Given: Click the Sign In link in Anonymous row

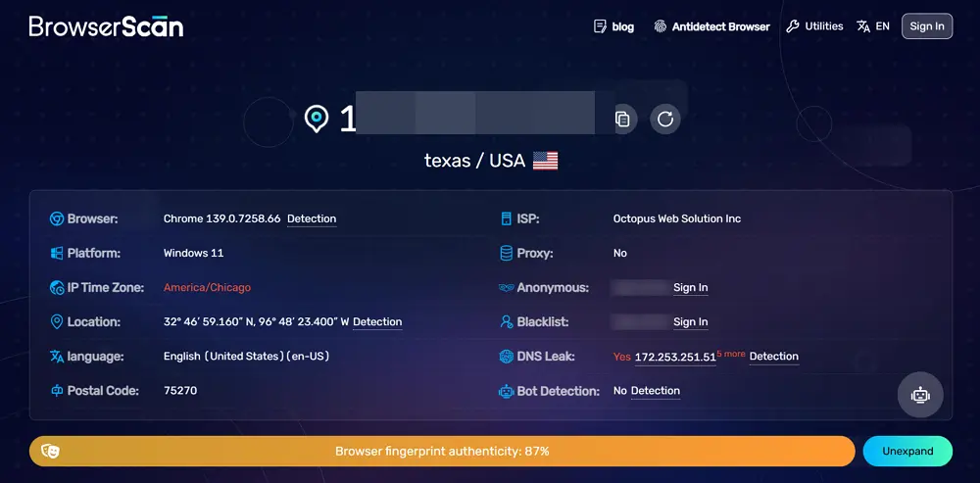Looking at the screenshot, I should (x=690, y=288).
